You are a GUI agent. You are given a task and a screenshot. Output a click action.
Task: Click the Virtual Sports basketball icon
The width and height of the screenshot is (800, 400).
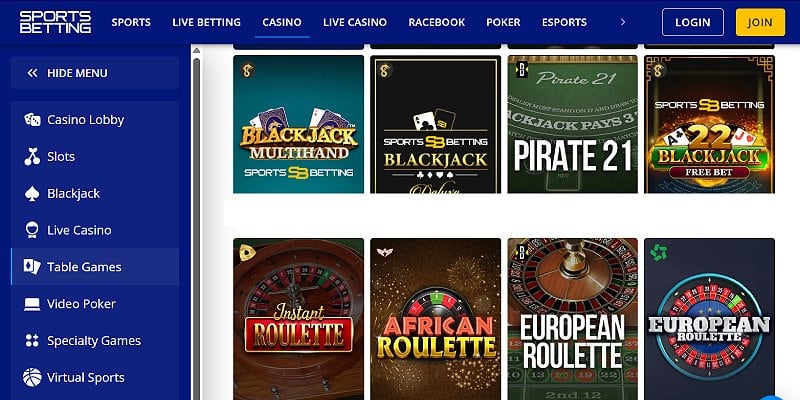(32, 378)
